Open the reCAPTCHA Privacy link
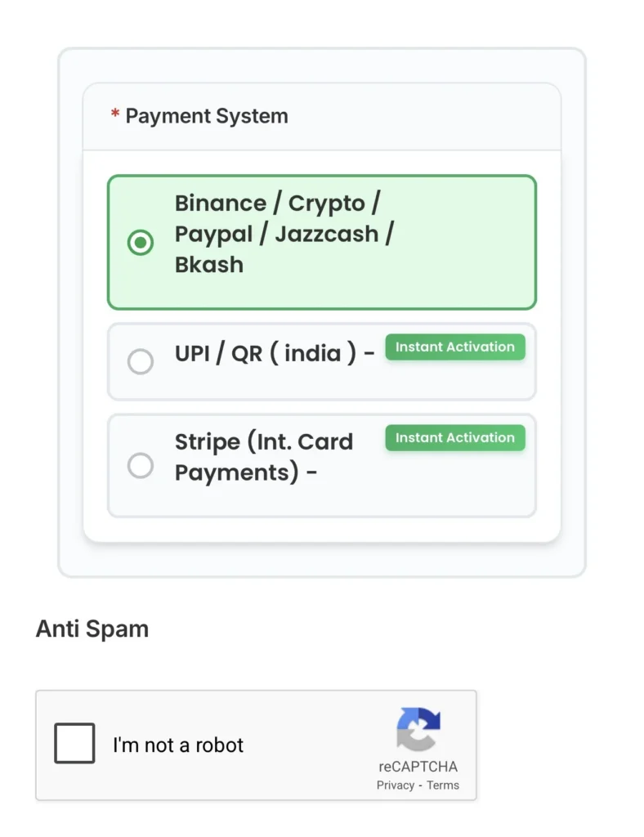 pos(395,786)
